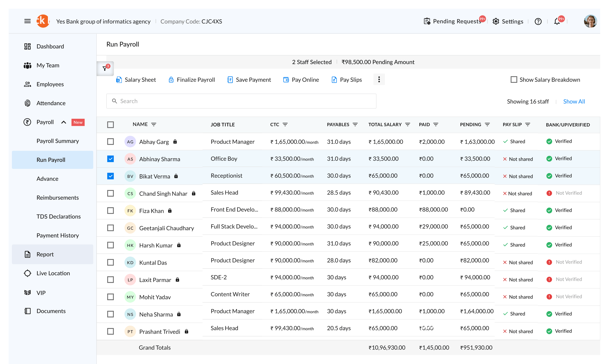The image size is (609, 364).
Task: Open the PAYABLES column filter
Action: [x=355, y=125]
